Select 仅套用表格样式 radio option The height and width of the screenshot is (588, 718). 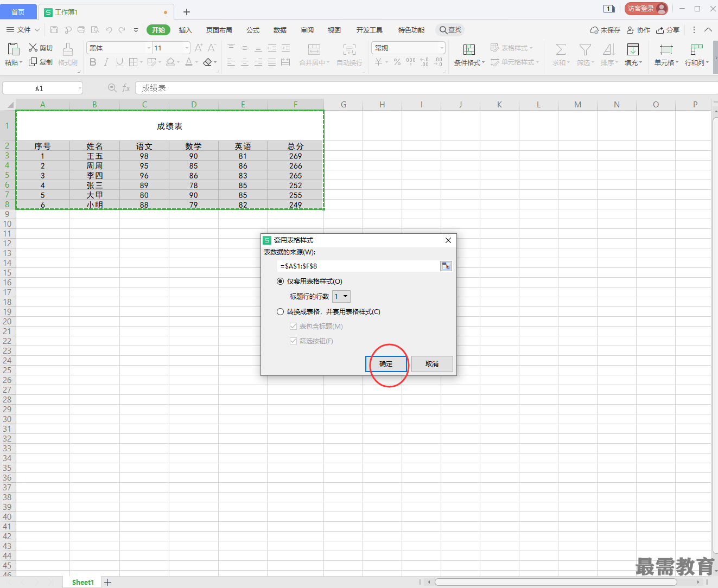click(x=280, y=281)
